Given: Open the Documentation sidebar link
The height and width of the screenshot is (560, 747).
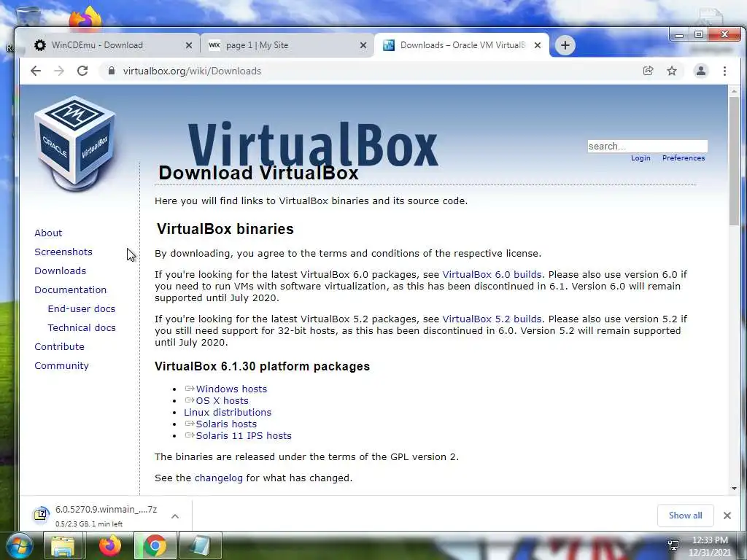Looking at the screenshot, I should click(71, 290).
